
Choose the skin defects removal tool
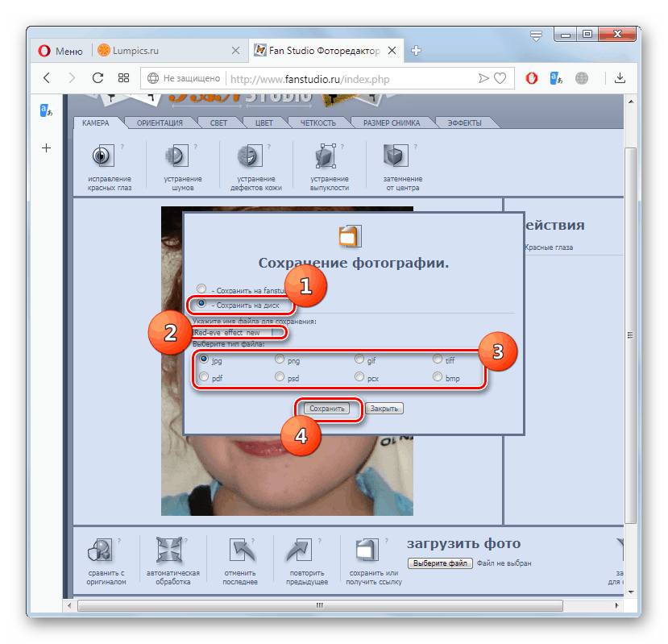coord(250,156)
